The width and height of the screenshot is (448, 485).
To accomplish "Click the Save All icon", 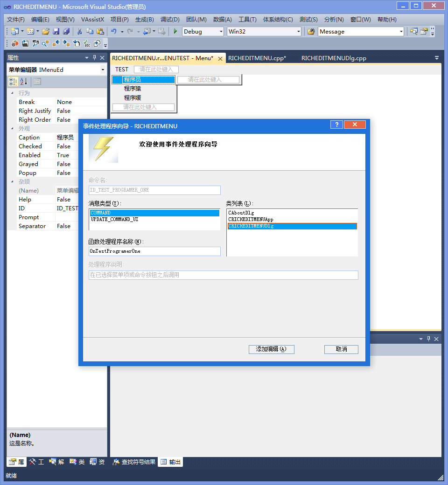I will coord(66,31).
